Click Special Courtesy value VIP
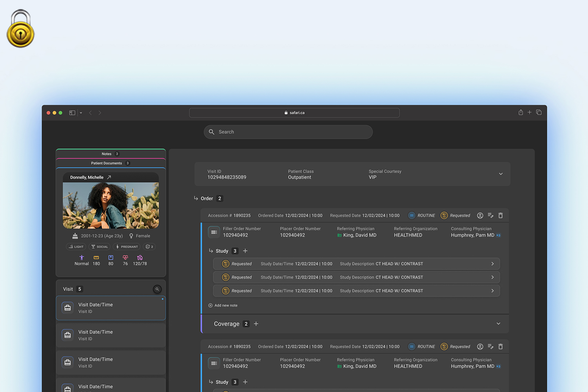 point(372,177)
